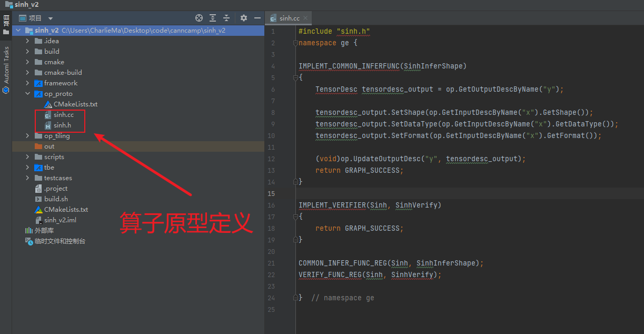
Task: Expand the scripts folder arrow
Action: tap(28, 157)
